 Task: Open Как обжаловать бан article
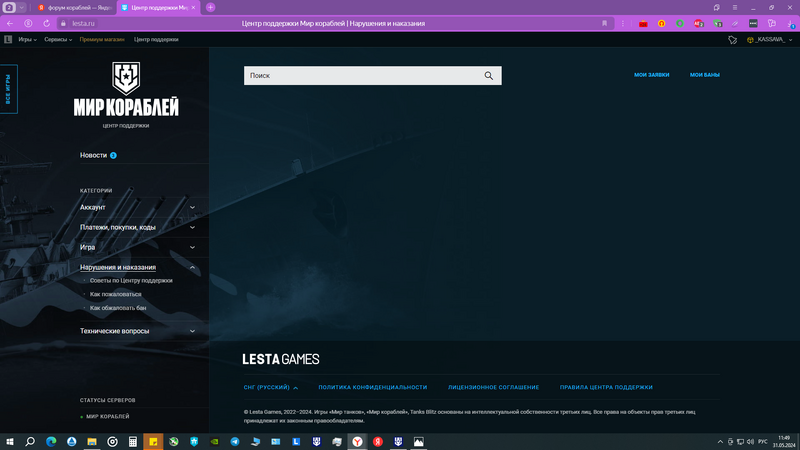click(x=118, y=308)
